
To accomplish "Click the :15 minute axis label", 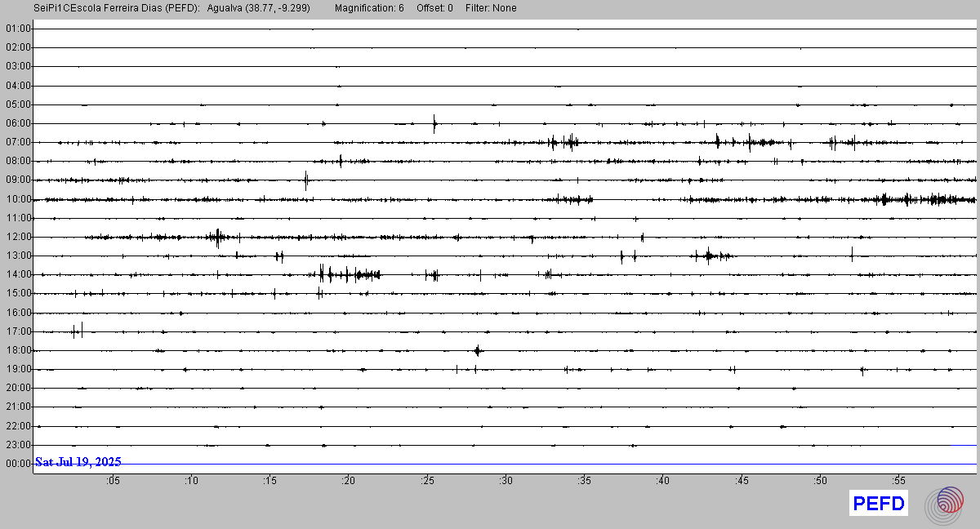I will pyautogui.click(x=269, y=481).
